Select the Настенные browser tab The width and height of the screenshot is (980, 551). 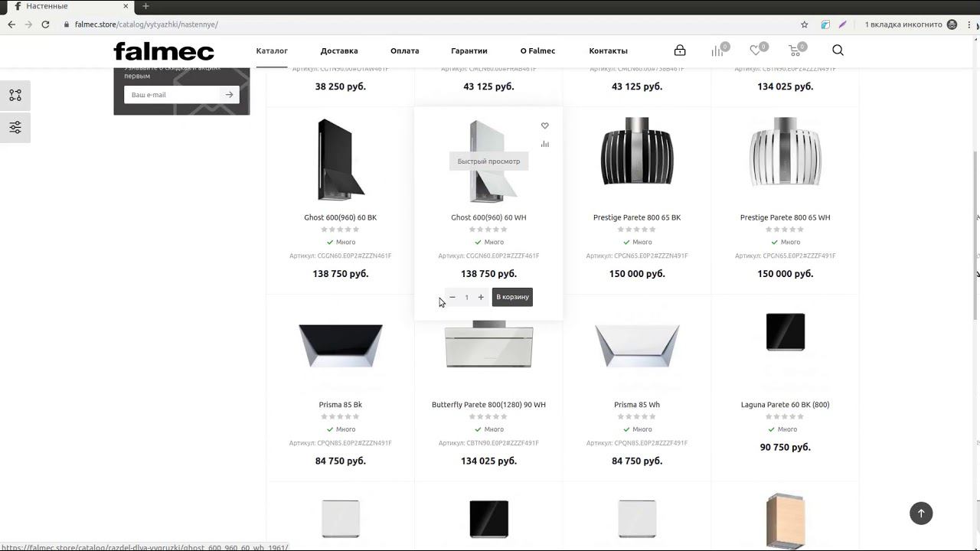[69, 6]
